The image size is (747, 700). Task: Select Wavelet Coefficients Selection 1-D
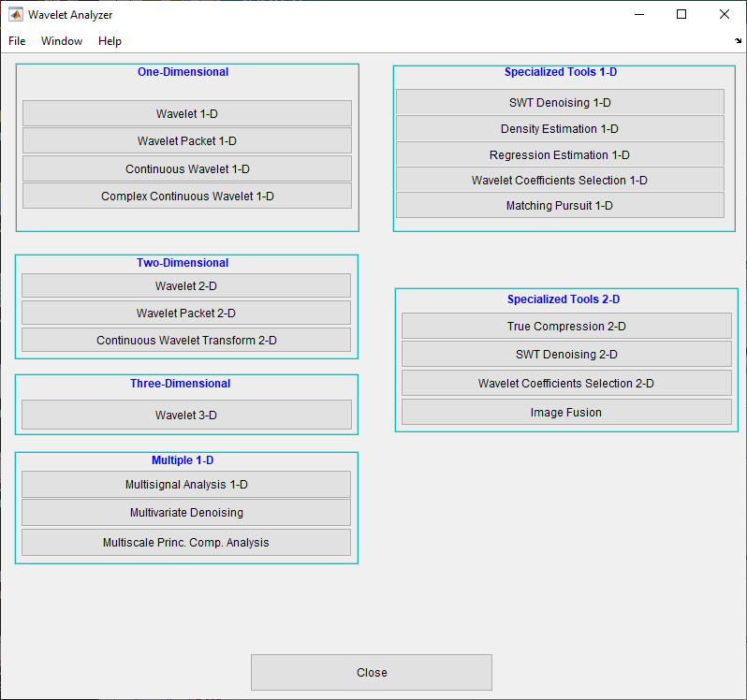pyautogui.click(x=560, y=180)
